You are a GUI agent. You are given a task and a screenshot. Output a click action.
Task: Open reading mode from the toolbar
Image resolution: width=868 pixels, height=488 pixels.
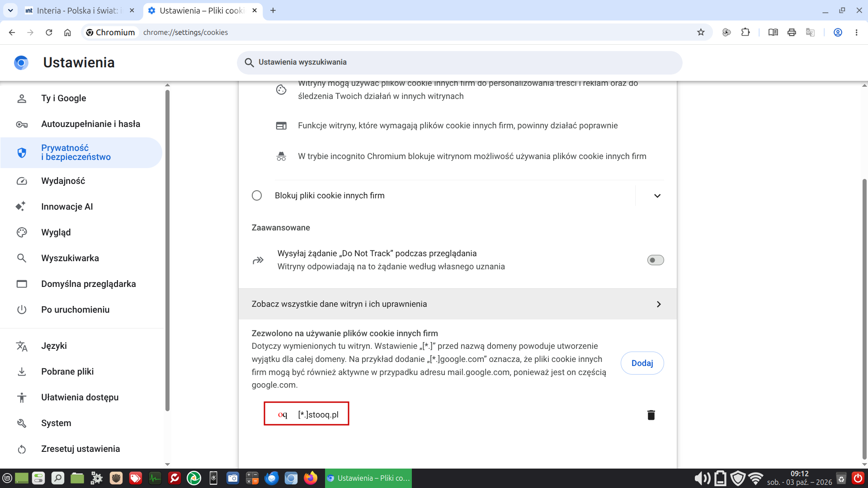(x=773, y=32)
